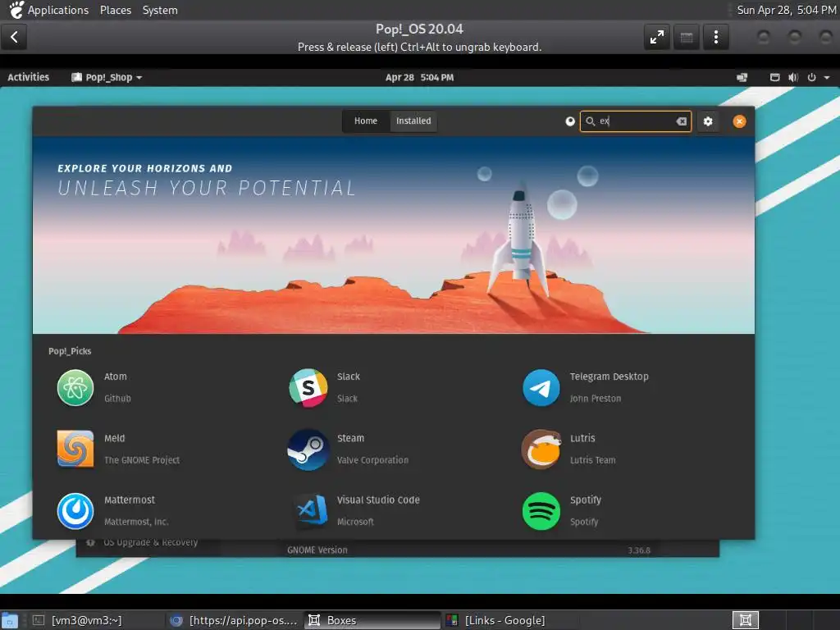Open the host clock Sun Apr 28
This screenshot has height=630, width=840.
pyautogui.click(x=786, y=10)
